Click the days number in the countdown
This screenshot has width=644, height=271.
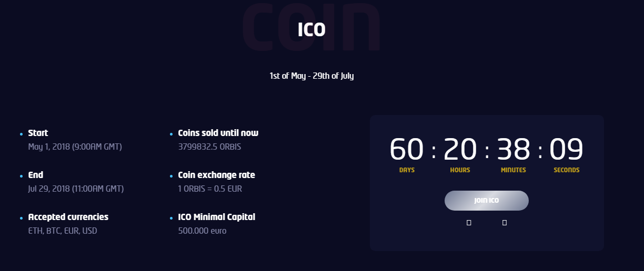pyautogui.click(x=406, y=150)
